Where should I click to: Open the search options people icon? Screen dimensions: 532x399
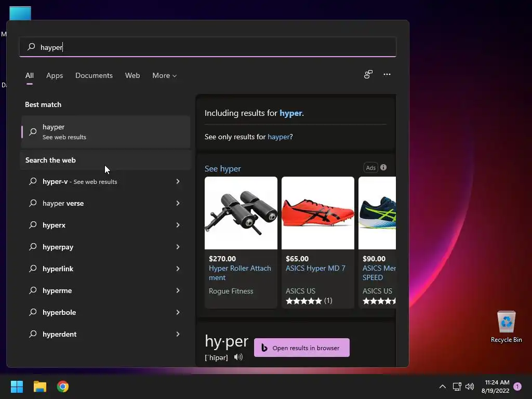click(368, 74)
